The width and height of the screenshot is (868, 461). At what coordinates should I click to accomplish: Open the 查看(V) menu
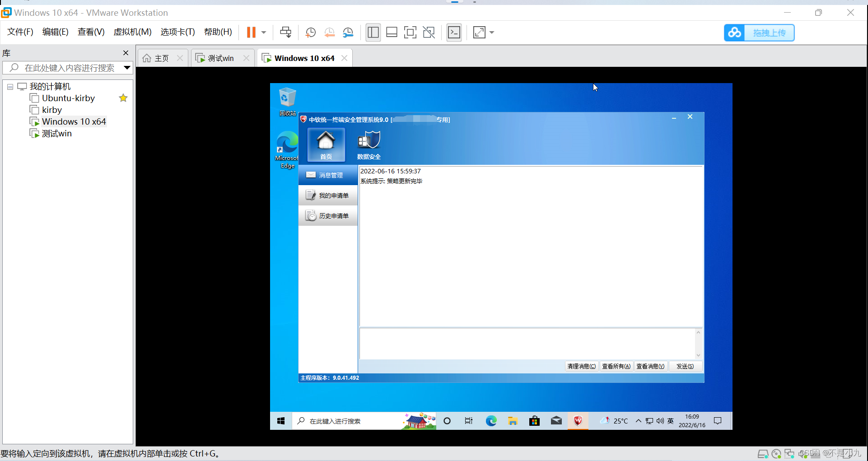point(91,32)
